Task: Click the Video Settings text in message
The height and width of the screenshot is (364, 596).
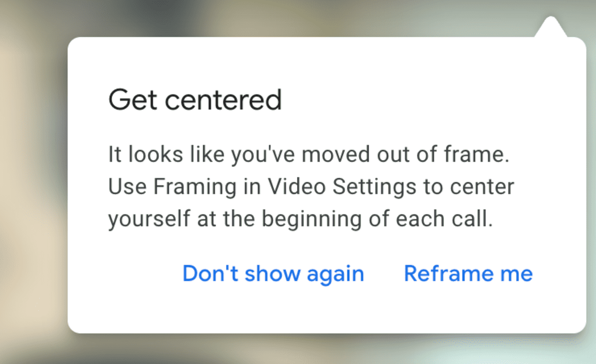Action: click(x=342, y=187)
